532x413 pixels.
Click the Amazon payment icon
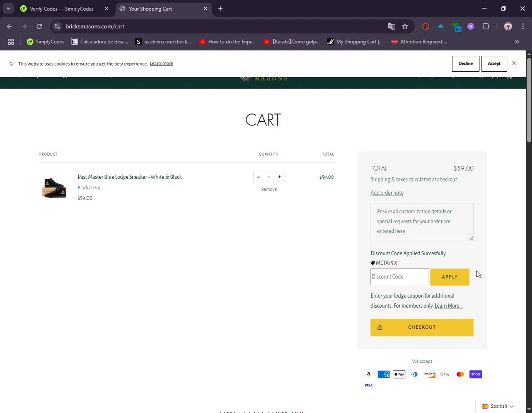[x=368, y=374]
